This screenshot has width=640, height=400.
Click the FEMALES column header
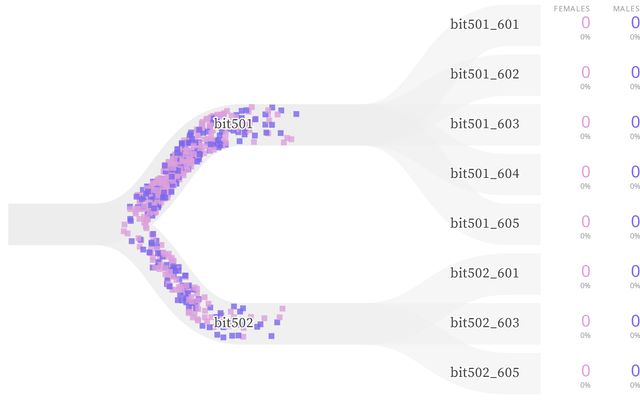click(x=572, y=7)
